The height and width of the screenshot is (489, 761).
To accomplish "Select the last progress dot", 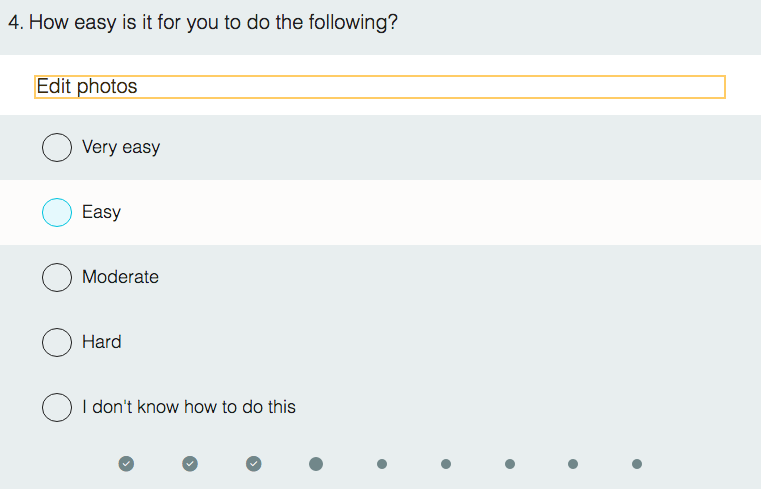I will tap(637, 464).
